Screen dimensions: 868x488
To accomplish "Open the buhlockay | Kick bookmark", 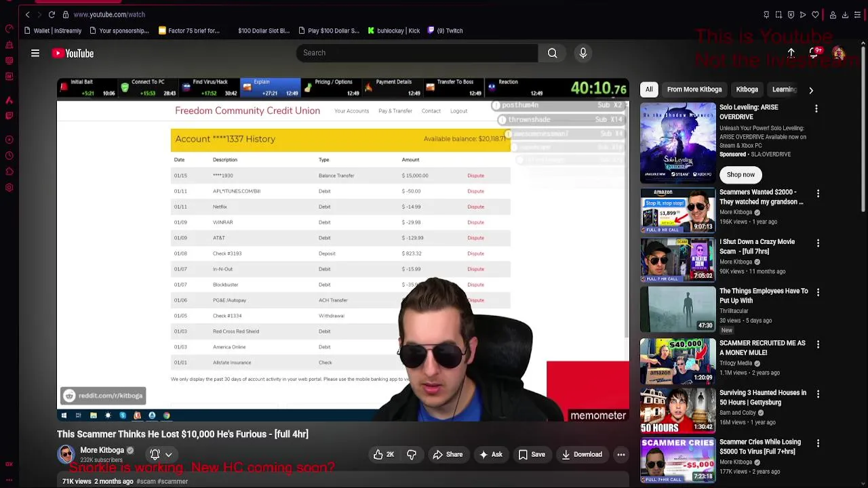I will (394, 30).
